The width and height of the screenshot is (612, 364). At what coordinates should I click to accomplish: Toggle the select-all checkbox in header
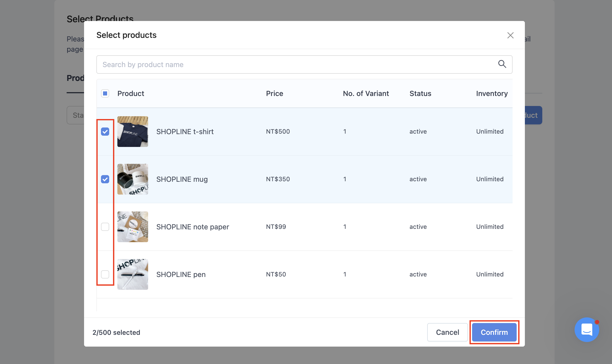pos(105,93)
